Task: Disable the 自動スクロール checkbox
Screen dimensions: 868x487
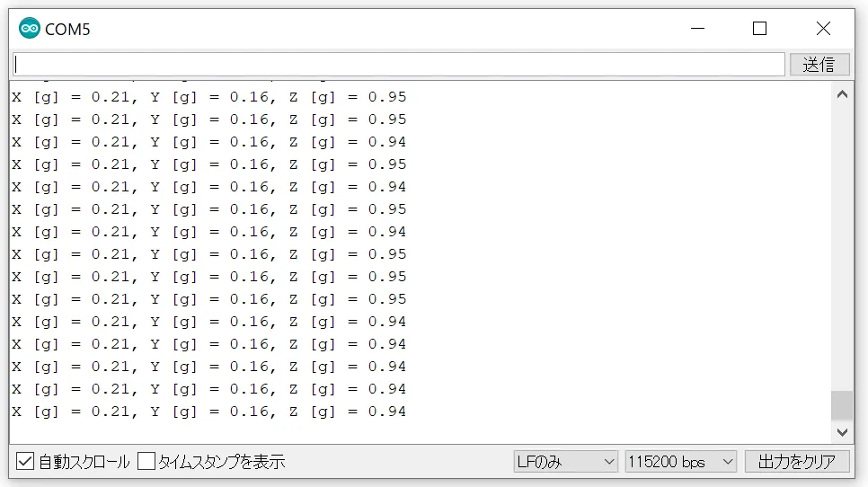Action: point(25,462)
